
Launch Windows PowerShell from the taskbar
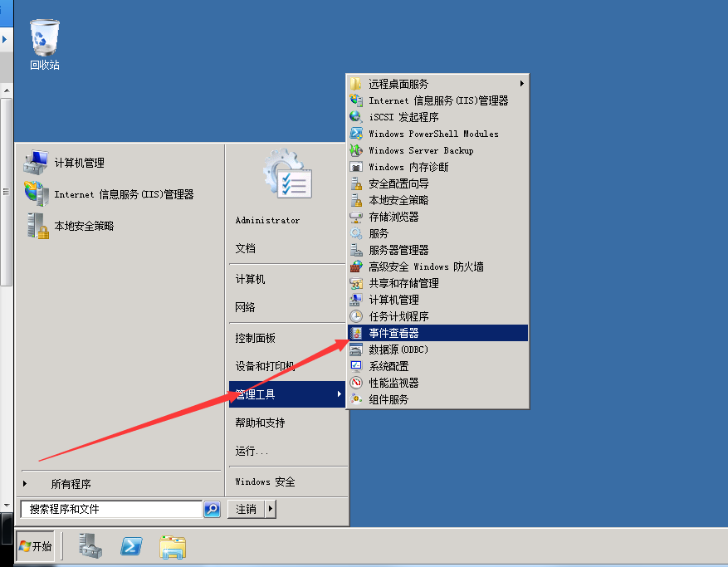click(x=131, y=545)
